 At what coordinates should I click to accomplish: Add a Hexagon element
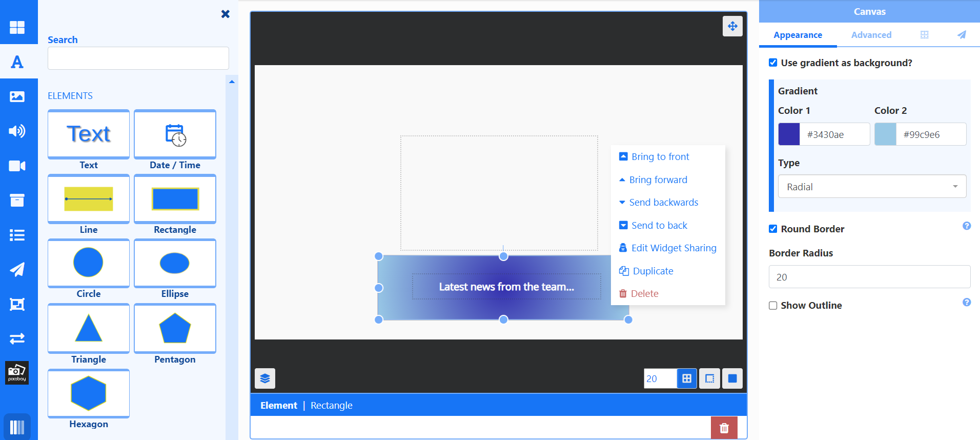coord(89,394)
